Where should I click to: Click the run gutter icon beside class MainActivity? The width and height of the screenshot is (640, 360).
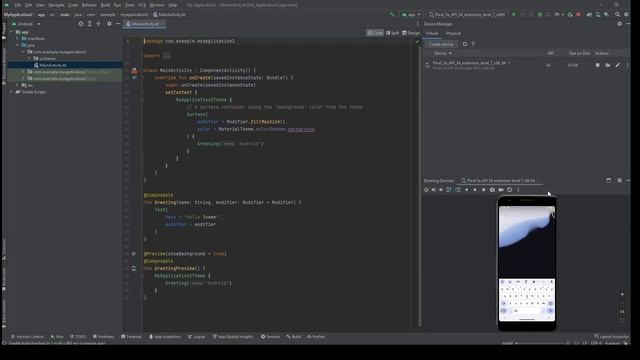pyautogui.click(x=134, y=71)
